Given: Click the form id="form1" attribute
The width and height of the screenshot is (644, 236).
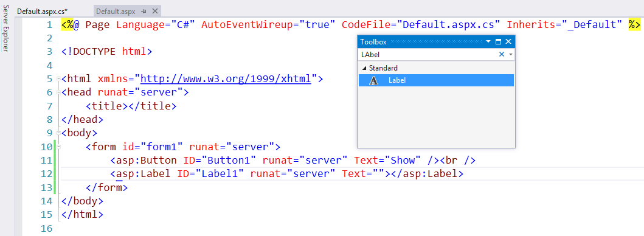Looking at the screenshot, I should [153, 147].
